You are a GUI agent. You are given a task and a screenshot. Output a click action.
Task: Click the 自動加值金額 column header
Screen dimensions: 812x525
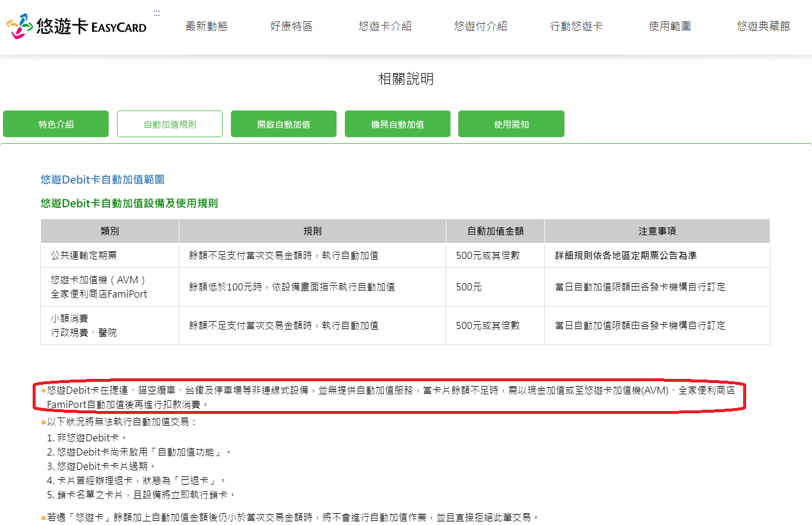point(495,231)
